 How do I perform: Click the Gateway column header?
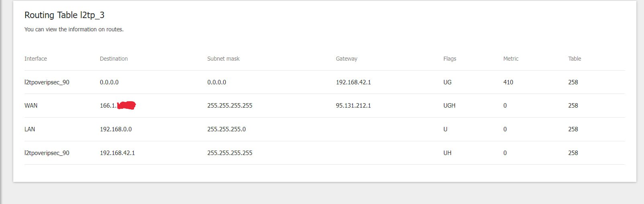346,59
